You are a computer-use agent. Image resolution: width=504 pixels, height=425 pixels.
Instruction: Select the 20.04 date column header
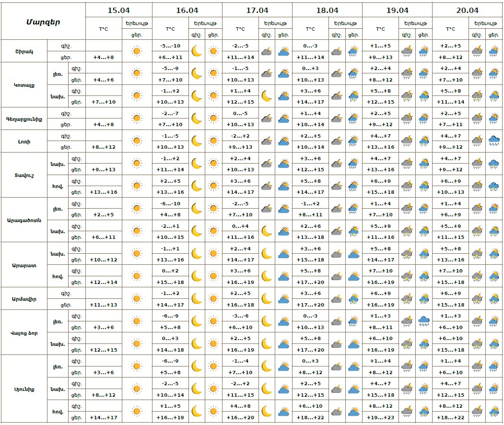[x=467, y=10]
